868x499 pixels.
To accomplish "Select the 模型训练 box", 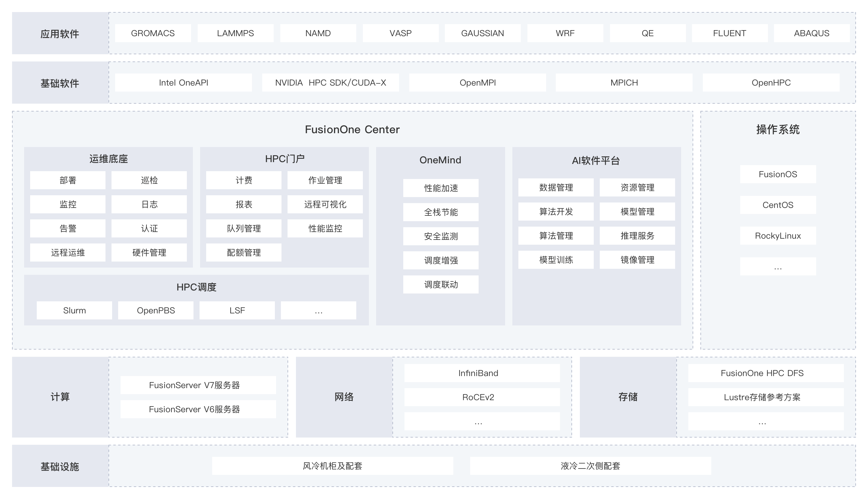I will point(556,260).
